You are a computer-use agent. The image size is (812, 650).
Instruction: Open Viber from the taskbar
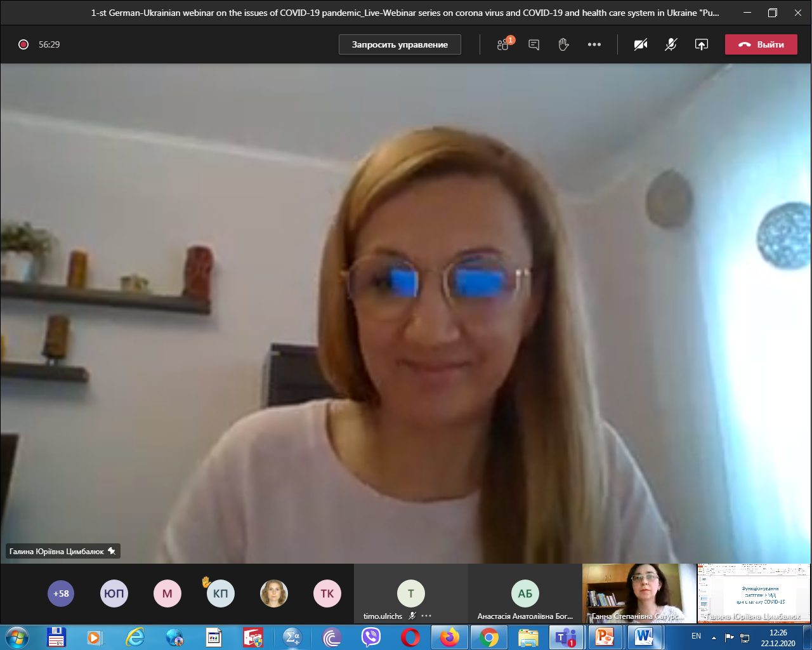(x=370, y=637)
